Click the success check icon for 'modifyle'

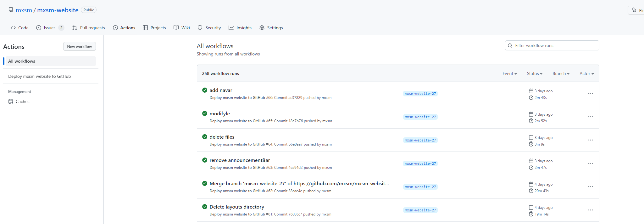click(x=205, y=113)
